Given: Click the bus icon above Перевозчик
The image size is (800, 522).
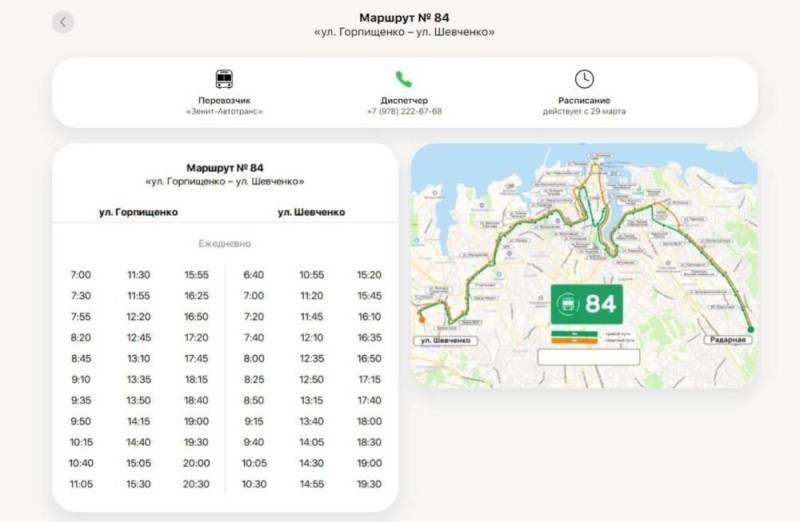Looking at the screenshot, I should tap(224, 79).
